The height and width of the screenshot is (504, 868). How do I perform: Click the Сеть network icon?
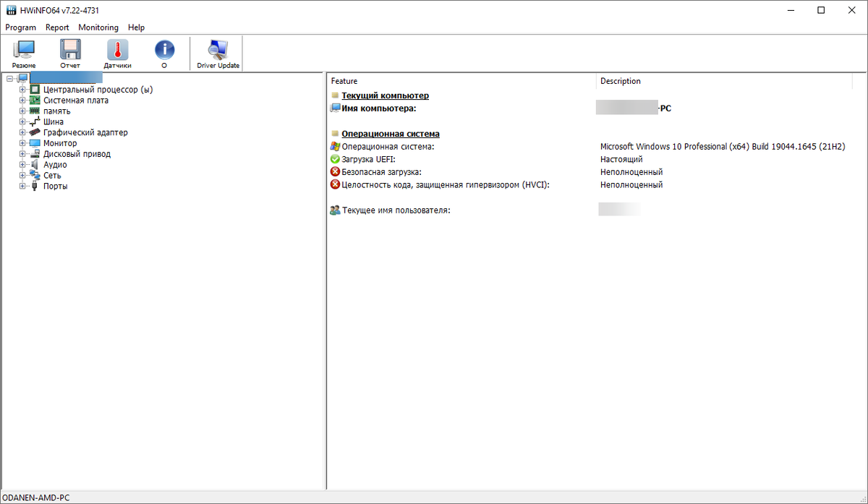click(35, 175)
